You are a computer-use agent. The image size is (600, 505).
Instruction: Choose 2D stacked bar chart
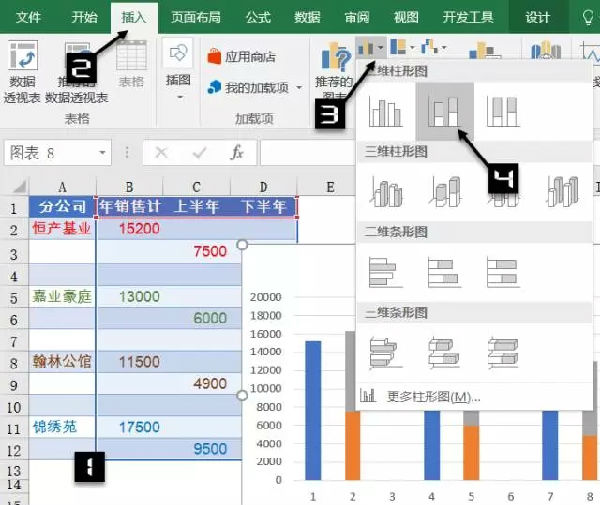tap(444, 272)
